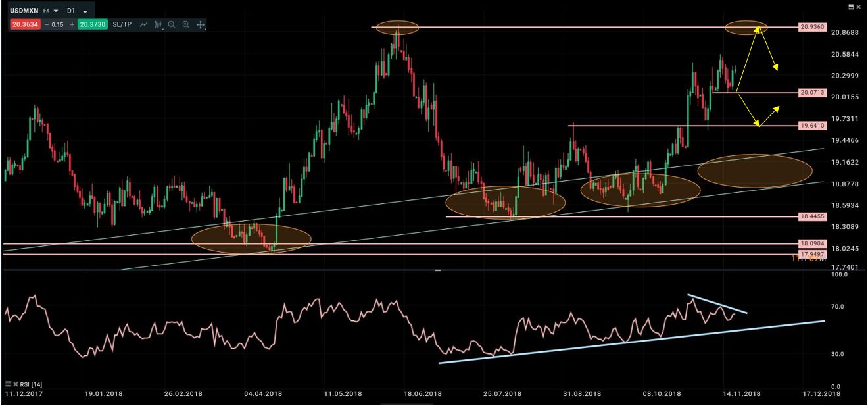868x406 pixels.
Task: Select the 20.0713 horizontal level label
Action: [813, 93]
